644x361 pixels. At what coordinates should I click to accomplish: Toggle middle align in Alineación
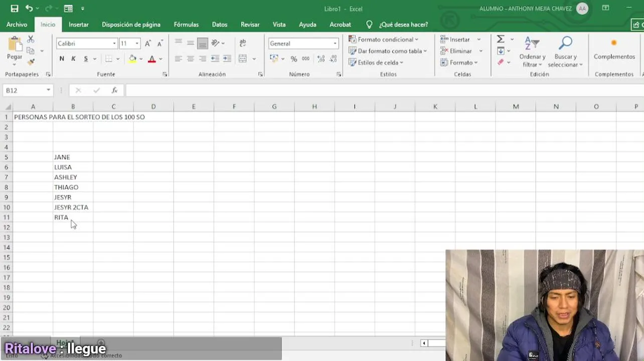tap(191, 43)
